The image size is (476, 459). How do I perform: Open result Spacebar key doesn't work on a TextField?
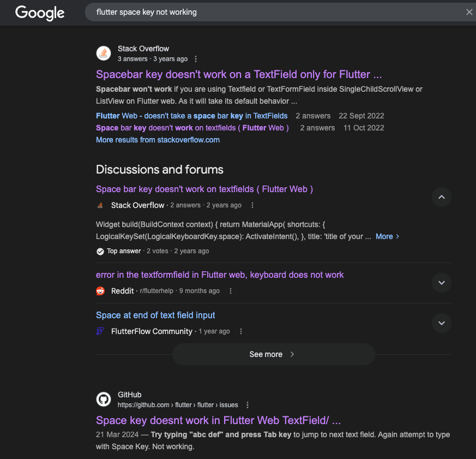239,74
